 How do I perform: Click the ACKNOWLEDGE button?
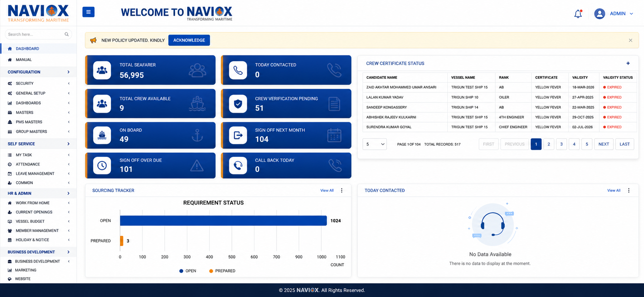coord(189,40)
